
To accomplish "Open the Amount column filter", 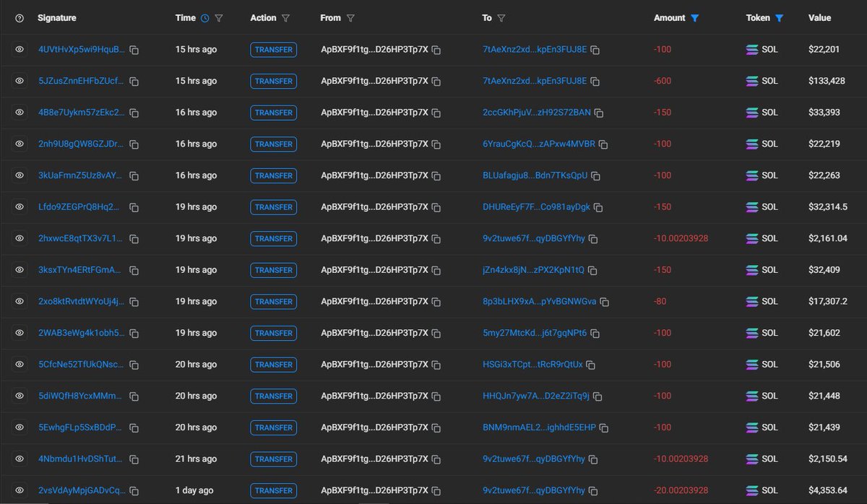I will pos(695,18).
